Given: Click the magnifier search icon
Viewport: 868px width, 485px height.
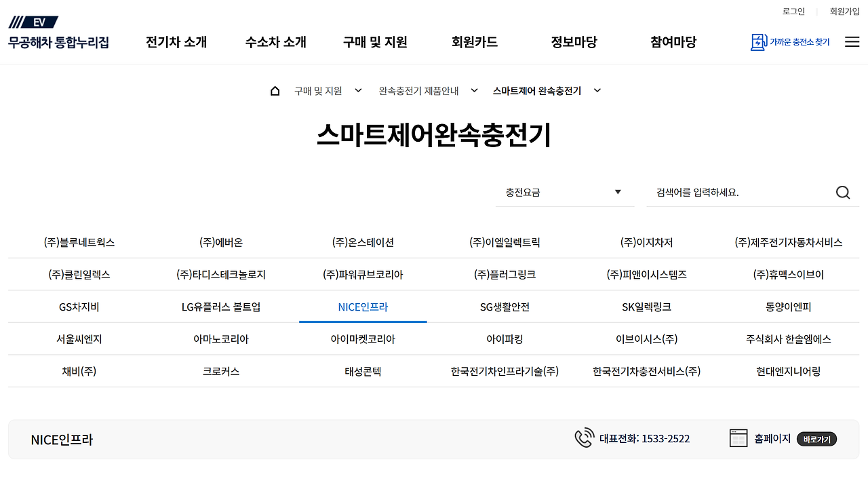Looking at the screenshot, I should tap(843, 193).
